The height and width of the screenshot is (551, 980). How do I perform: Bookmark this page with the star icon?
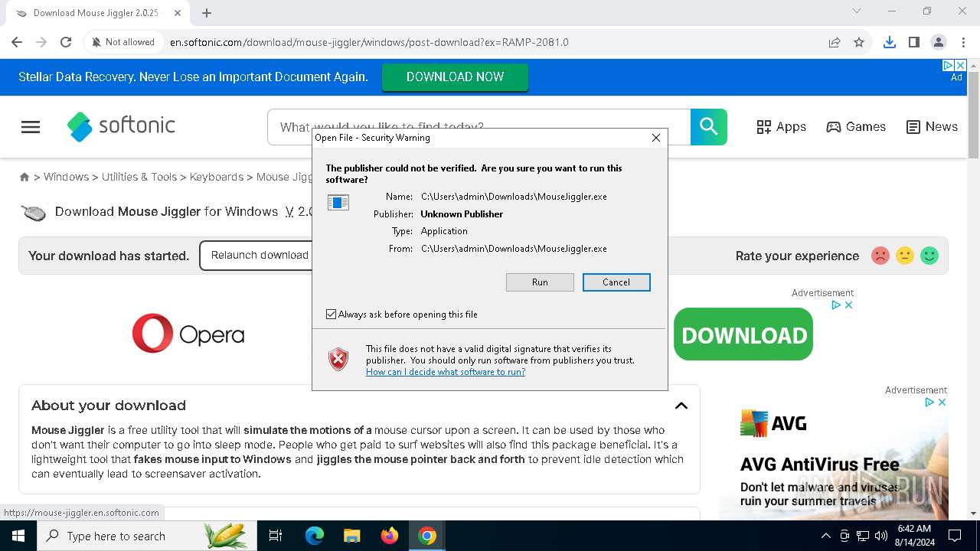coord(859,42)
